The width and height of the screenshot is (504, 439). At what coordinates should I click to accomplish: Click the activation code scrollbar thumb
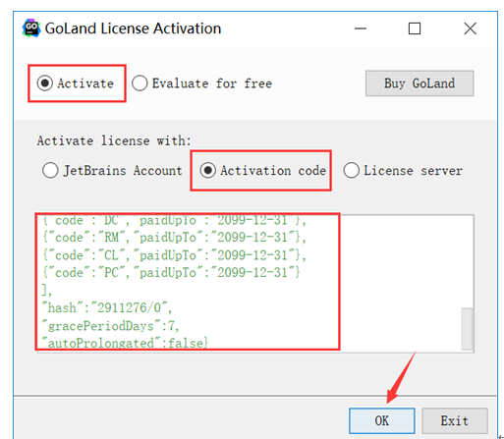click(x=467, y=329)
